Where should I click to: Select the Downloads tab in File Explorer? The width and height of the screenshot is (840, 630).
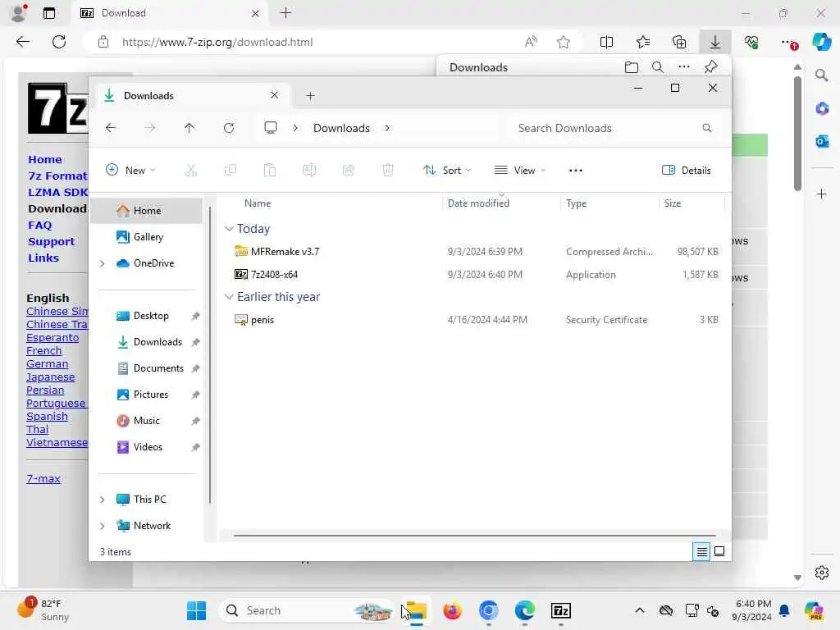point(191,95)
